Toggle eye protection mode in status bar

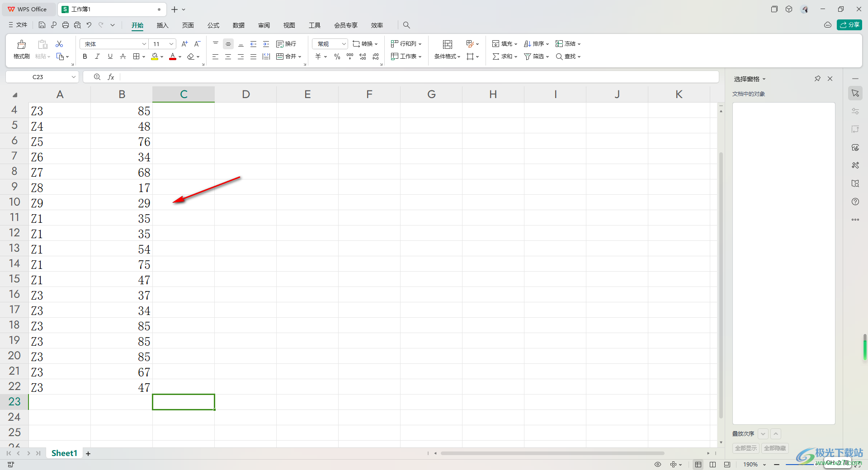pos(658,465)
